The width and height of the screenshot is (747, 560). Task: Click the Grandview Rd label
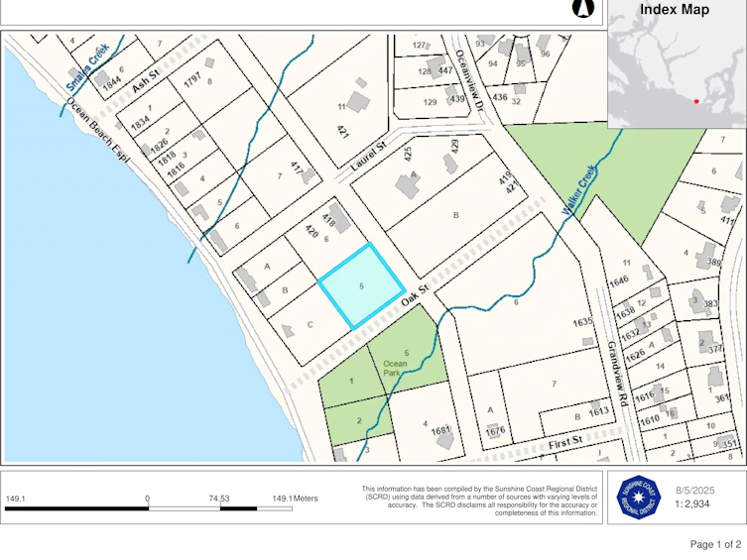pyautogui.click(x=618, y=374)
